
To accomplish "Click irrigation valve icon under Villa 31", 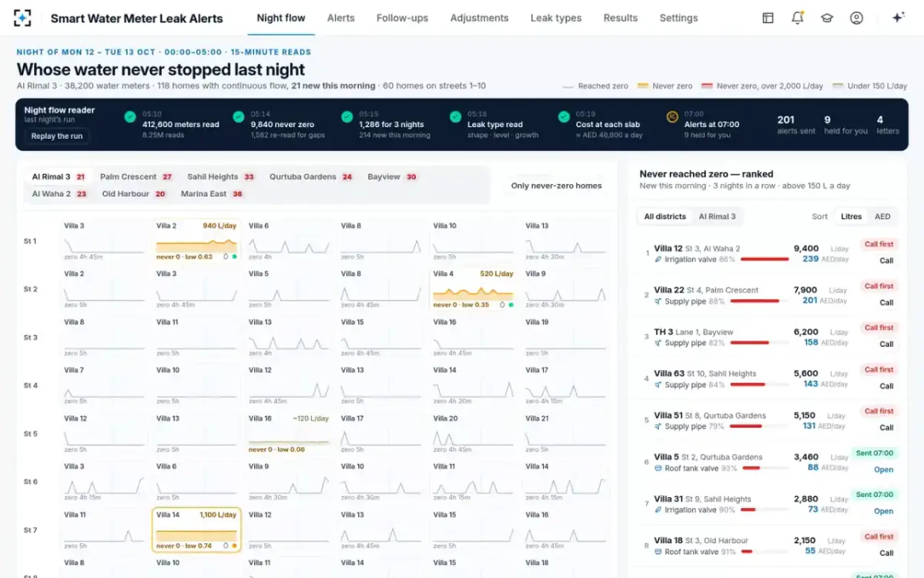I will (x=658, y=510).
